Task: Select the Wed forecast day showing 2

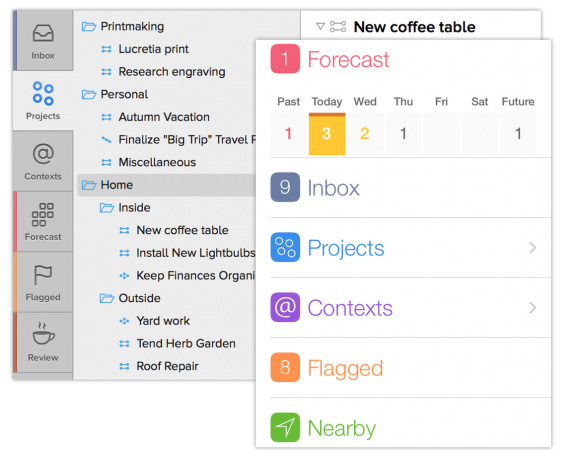Action: [x=365, y=134]
